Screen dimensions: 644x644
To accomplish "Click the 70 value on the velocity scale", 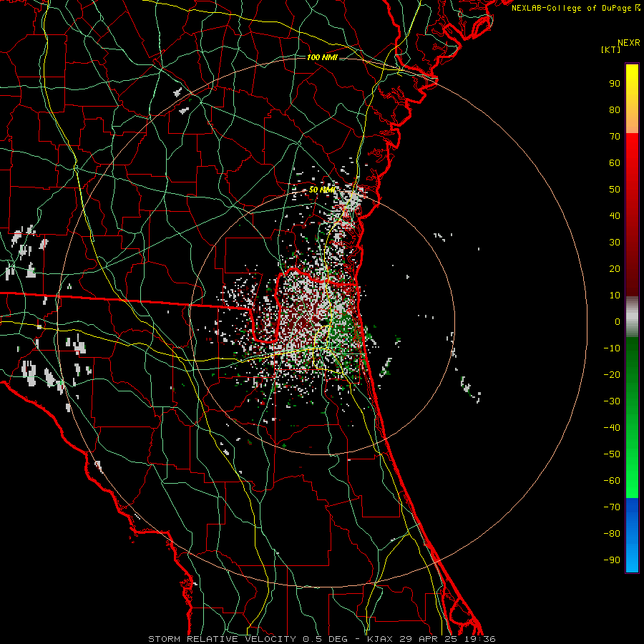I will [x=615, y=137].
